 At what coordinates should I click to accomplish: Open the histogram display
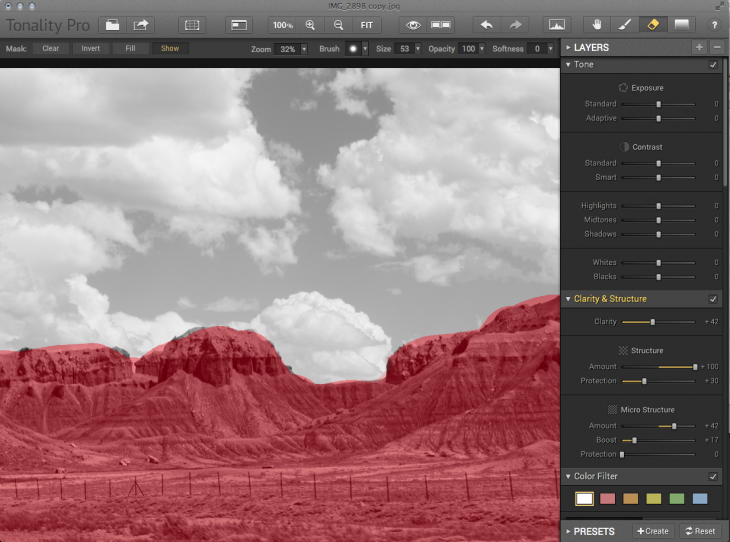[x=557, y=24]
